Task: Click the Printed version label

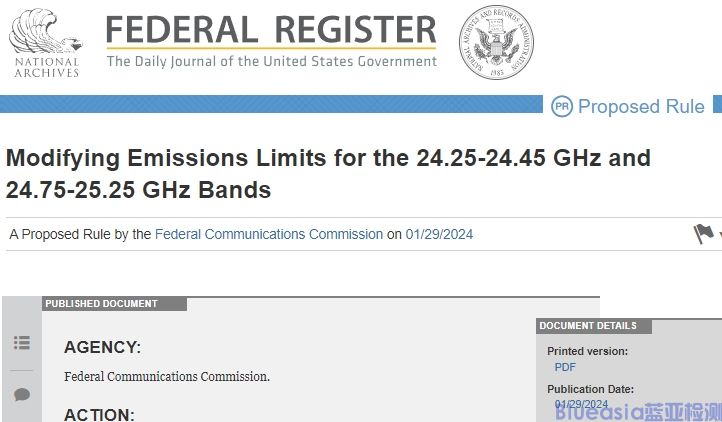Action: tap(587, 351)
